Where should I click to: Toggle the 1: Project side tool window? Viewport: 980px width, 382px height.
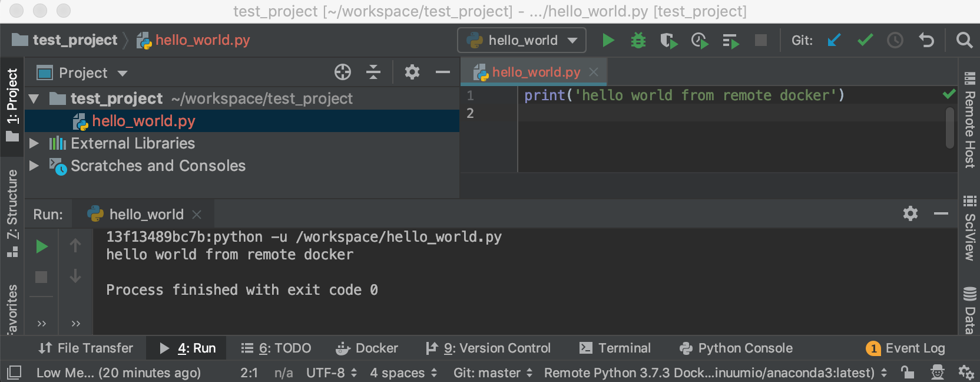12,105
